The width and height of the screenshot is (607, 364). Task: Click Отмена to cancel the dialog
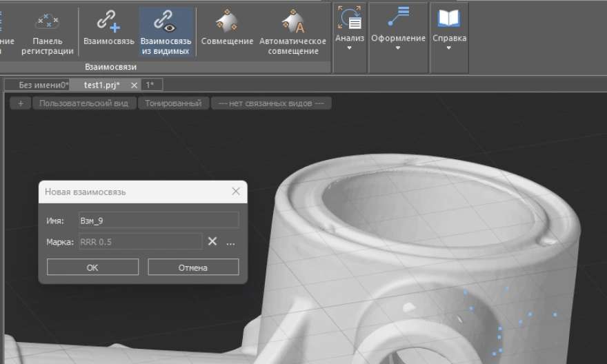(x=193, y=267)
